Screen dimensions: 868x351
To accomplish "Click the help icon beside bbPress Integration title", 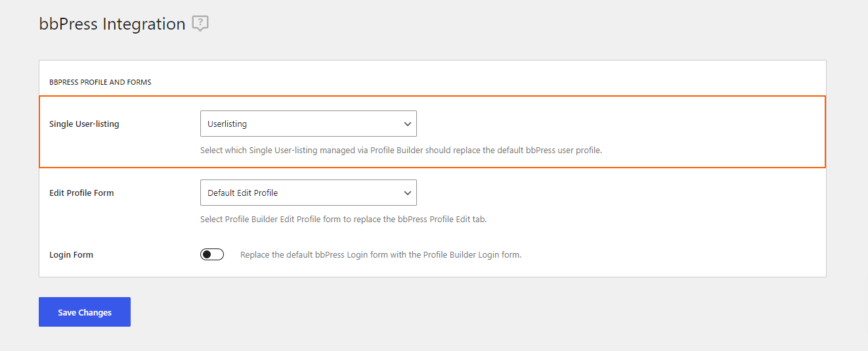I will pos(200,24).
